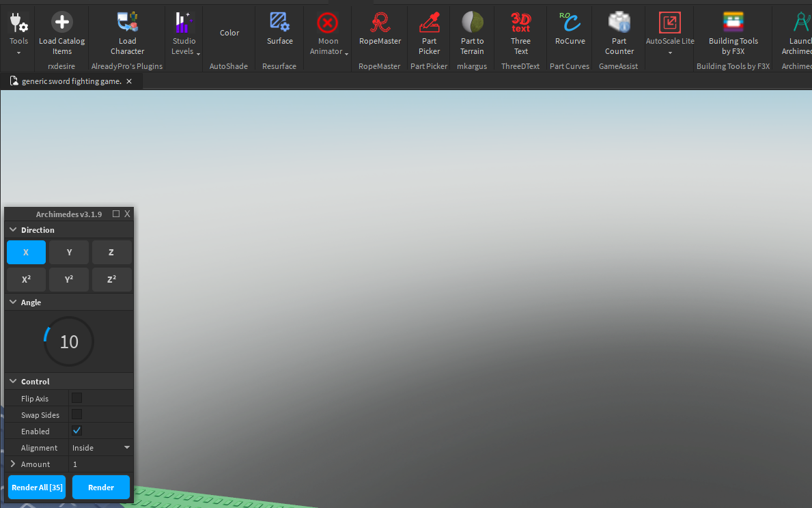Enable the Flip Axis checkbox

coord(76,397)
